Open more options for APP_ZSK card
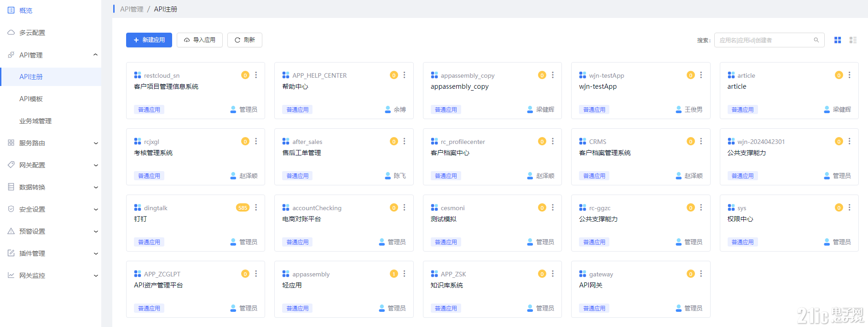This screenshot has width=868, height=327. (x=553, y=274)
